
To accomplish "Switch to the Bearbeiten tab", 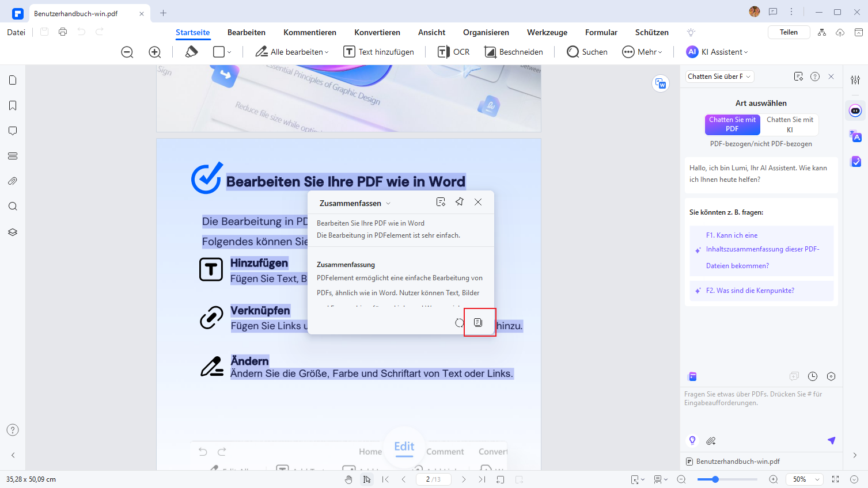I will coord(247,32).
